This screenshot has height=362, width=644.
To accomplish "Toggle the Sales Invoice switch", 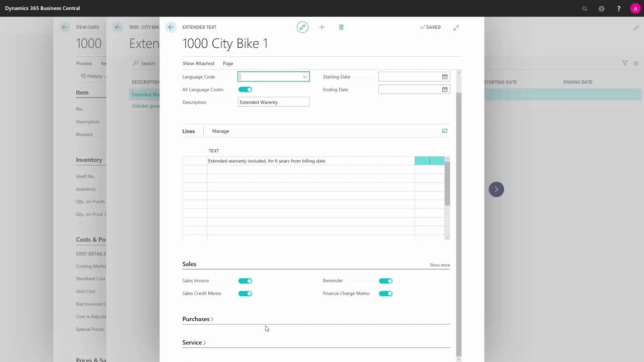I will (245, 281).
